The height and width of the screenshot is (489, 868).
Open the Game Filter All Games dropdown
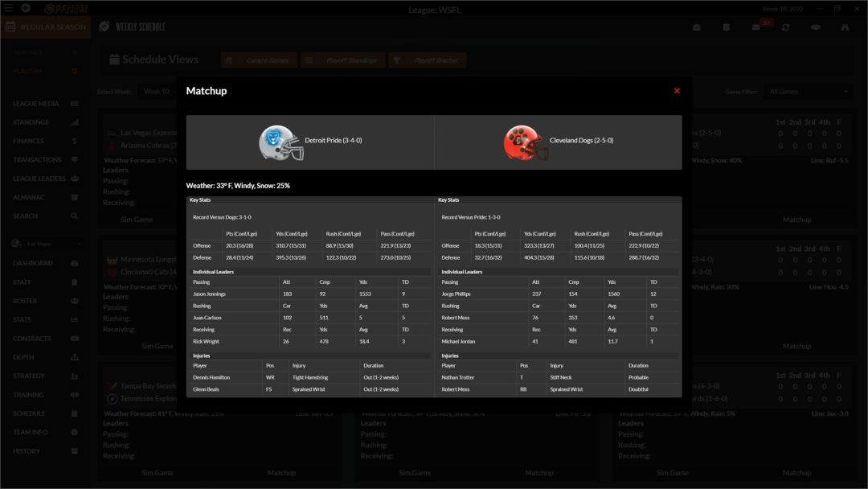808,92
